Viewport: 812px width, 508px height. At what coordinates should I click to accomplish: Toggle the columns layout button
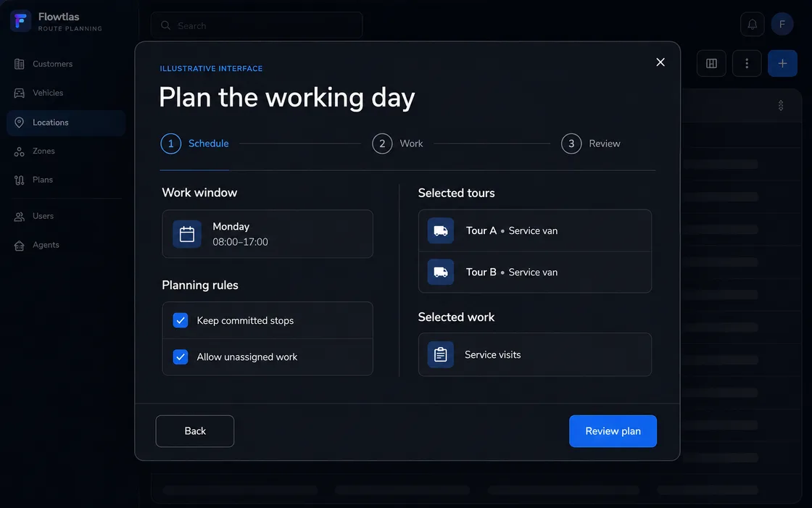[x=711, y=63]
